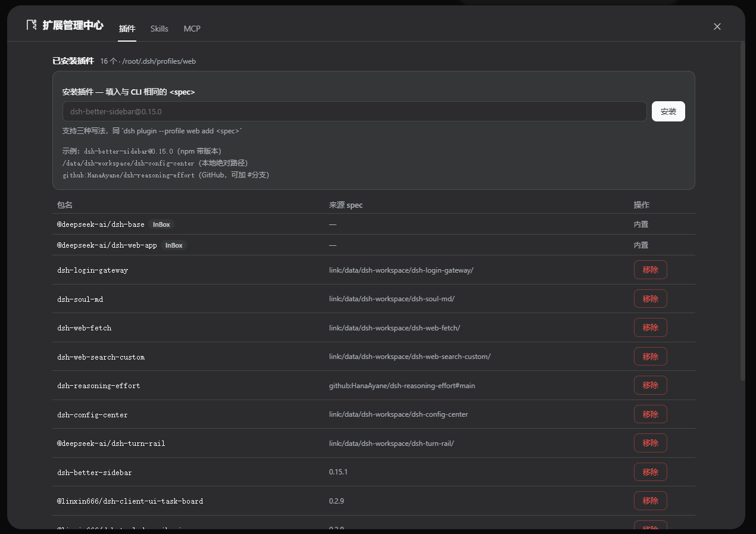Click the 安装插件 section title
Image resolution: width=756 pixels, height=534 pixels.
tap(129, 92)
